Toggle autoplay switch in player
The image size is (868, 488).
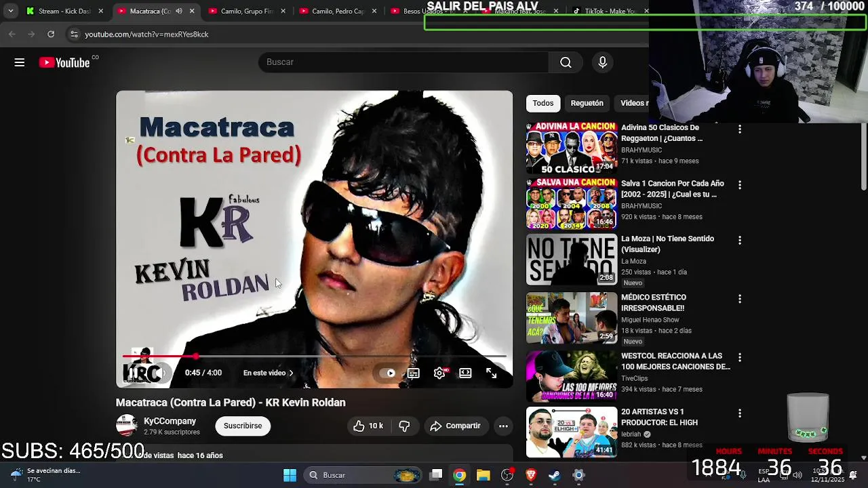[387, 373]
